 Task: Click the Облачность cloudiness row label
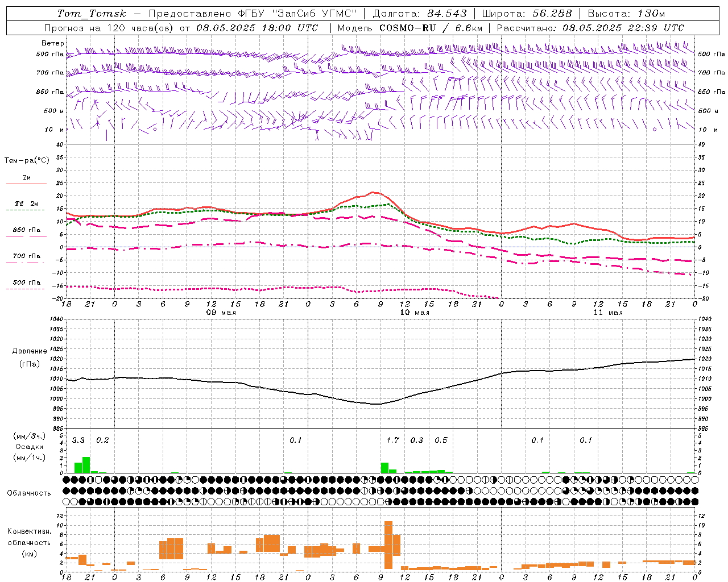29,493
